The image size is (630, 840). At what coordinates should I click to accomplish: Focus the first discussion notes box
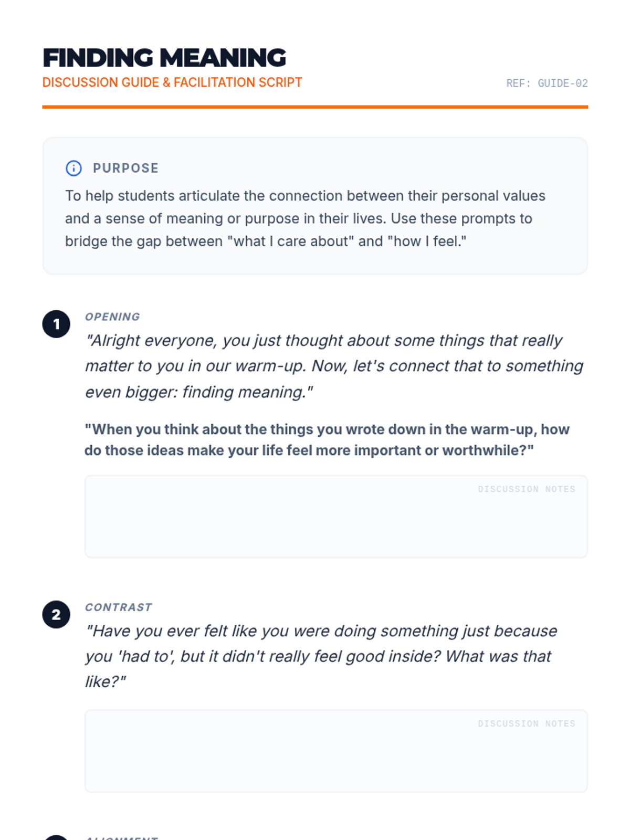[x=336, y=522]
